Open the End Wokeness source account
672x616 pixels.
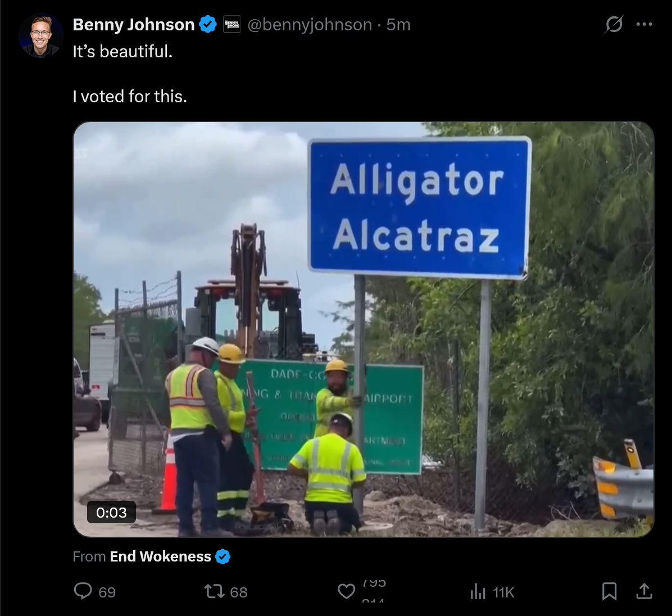(160, 556)
